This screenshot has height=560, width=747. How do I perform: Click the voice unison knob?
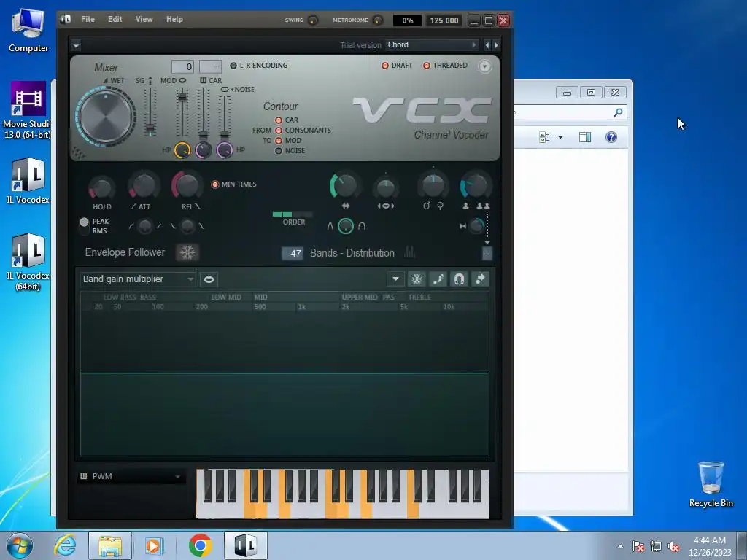(475, 186)
